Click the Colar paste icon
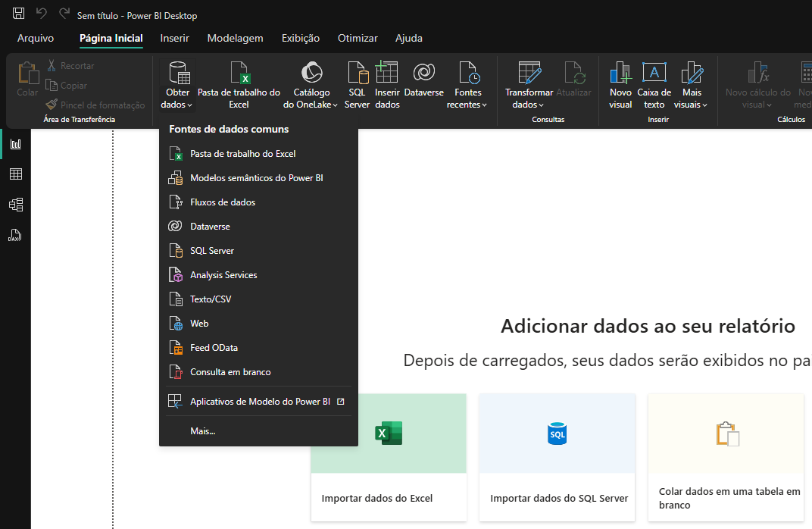The width and height of the screenshot is (812, 529). point(27,73)
